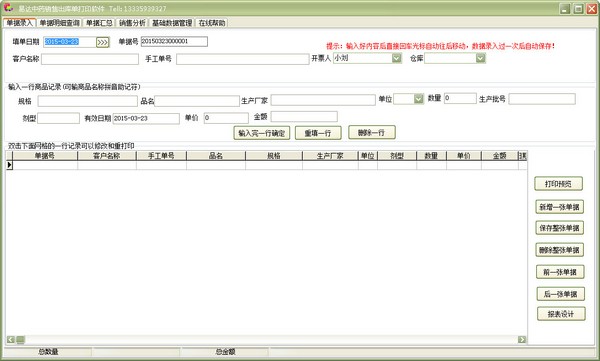This screenshot has width=600, height=361.
Task: Click the 客户名称 grid column header
Action: [x=107, y=156]
